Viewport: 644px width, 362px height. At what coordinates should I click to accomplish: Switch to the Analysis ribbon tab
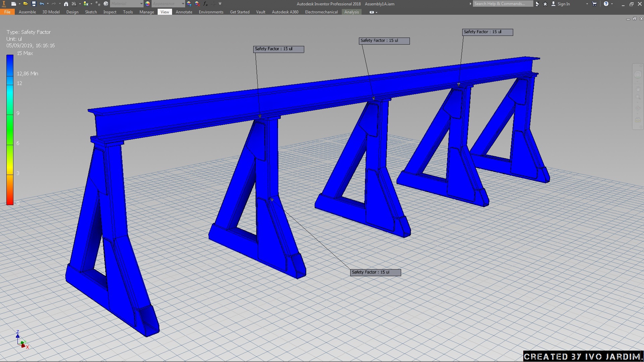tap(352, 12)
